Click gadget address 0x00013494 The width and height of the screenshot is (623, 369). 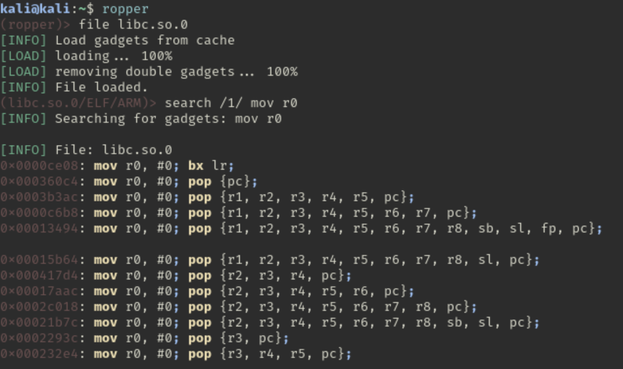point(39,228)
